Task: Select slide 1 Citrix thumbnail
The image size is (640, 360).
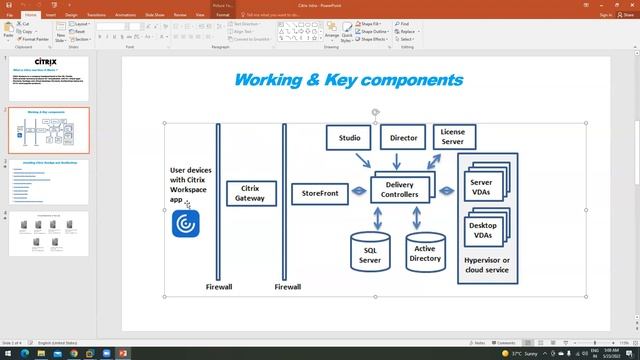Action: pos(49,78)
